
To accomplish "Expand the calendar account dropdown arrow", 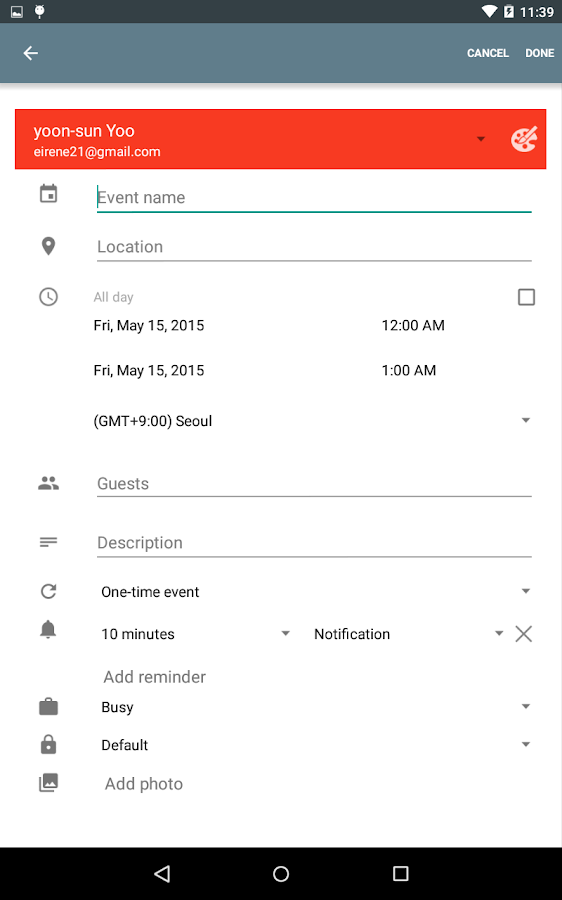I will coord(481,139).
